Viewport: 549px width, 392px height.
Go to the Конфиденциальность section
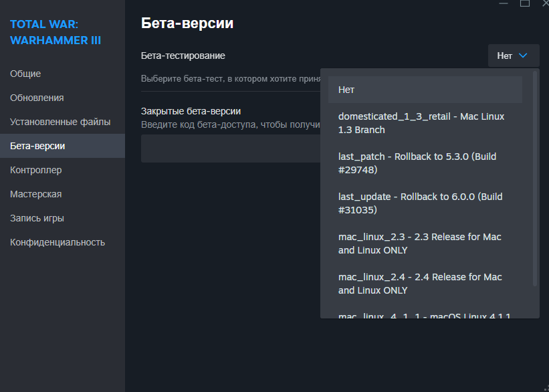[62, 242]
